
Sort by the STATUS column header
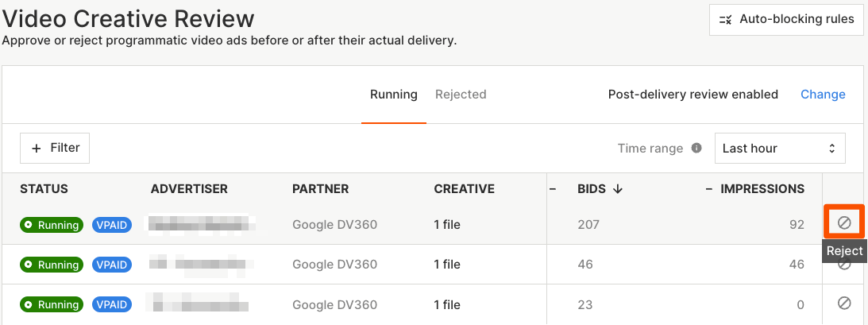44,189
